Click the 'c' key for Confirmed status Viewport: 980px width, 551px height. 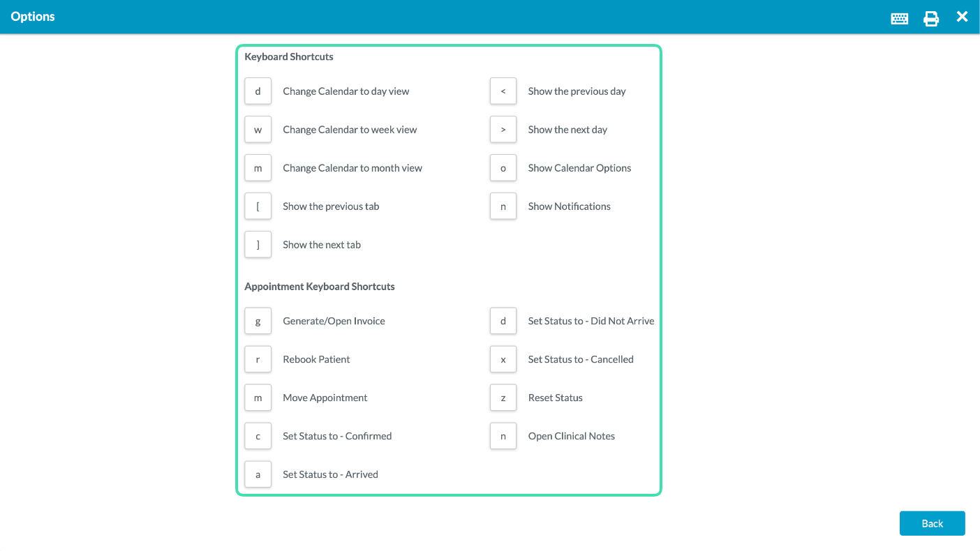[258, 436]
